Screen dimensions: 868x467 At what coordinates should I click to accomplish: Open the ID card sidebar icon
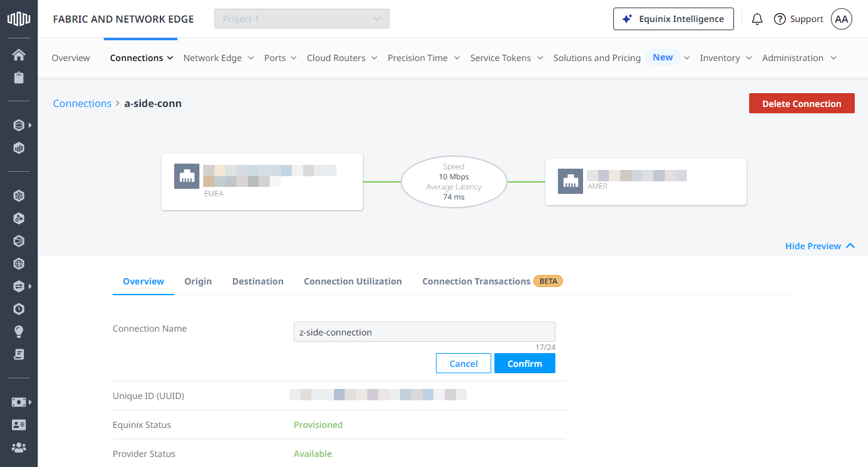[x=19, y=425]
